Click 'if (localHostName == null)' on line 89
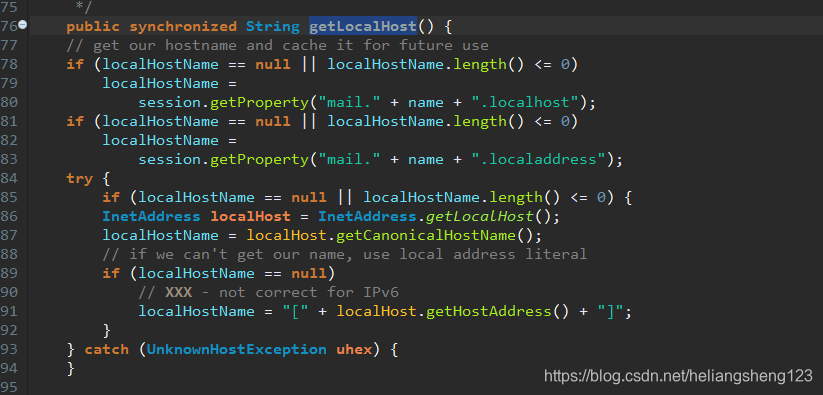This screenshot has height=395, width=823. coord(218,274)
